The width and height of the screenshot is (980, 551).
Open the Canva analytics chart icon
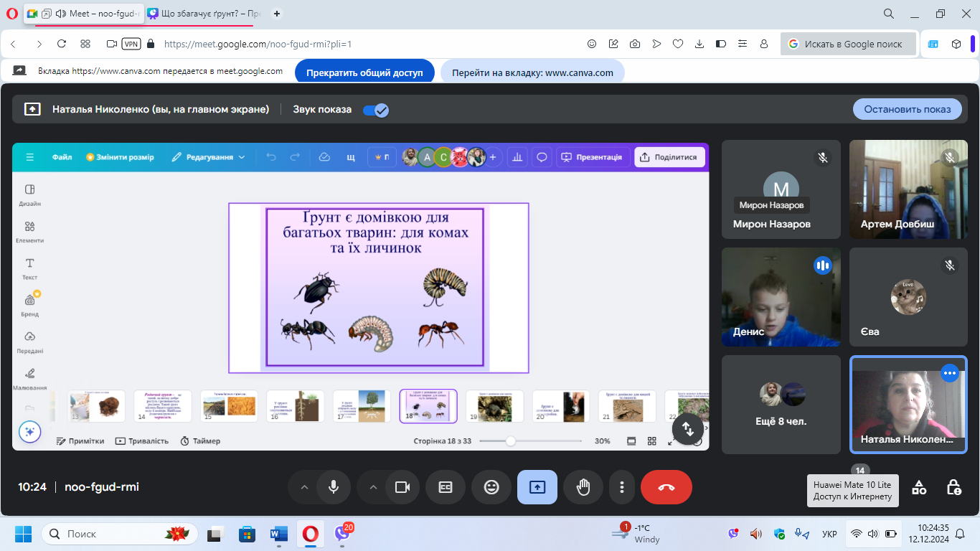point(517,157)
